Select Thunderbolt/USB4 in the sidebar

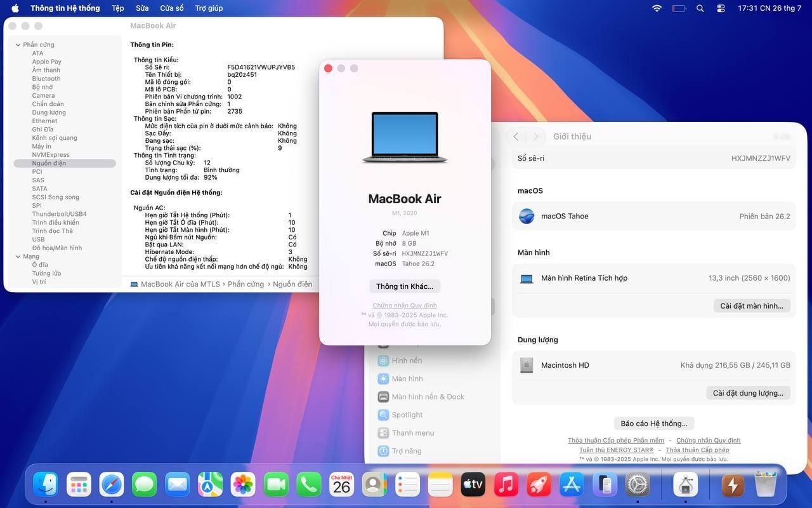click(60, 214)
